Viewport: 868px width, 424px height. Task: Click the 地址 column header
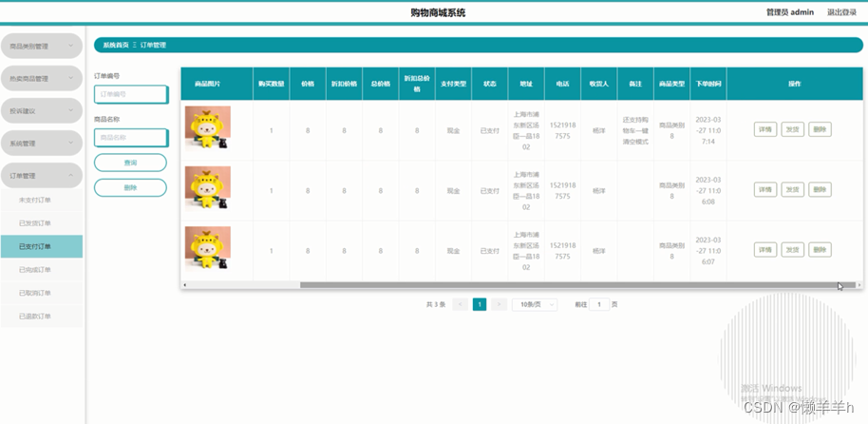tap(526, 84)
